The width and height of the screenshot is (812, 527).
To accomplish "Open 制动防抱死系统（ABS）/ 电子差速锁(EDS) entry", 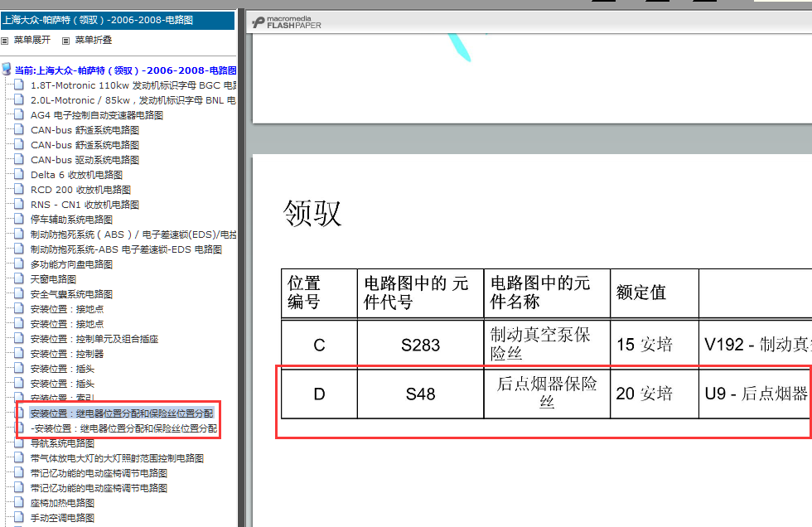I will [133, 234].
